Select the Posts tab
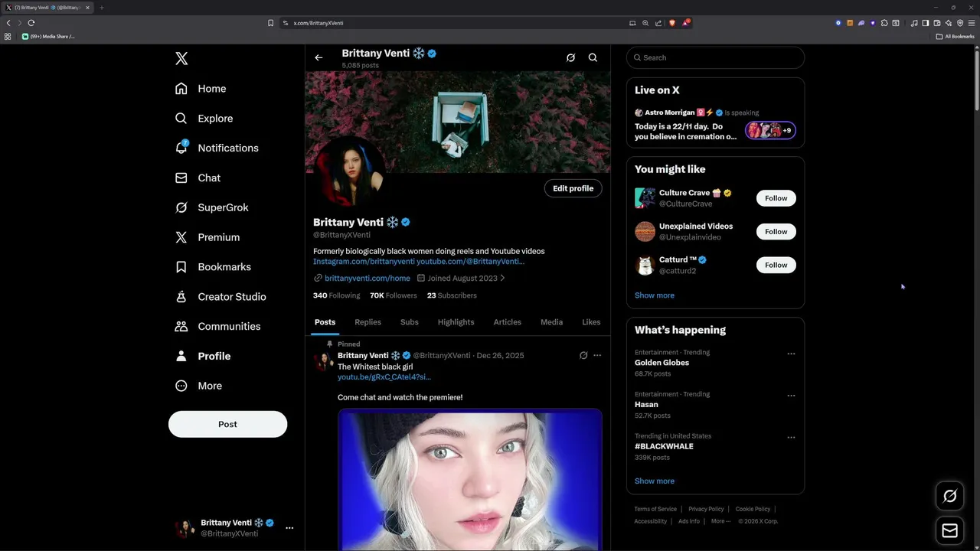The width and height of the screenshot is (980, 551). (x=325, y=322)
